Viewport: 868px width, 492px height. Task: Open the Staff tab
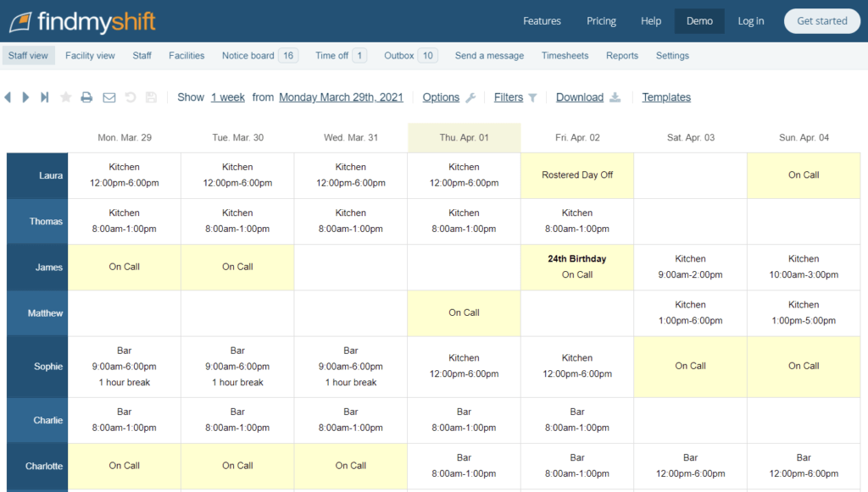pyautogui.click(x=142, y=55)
